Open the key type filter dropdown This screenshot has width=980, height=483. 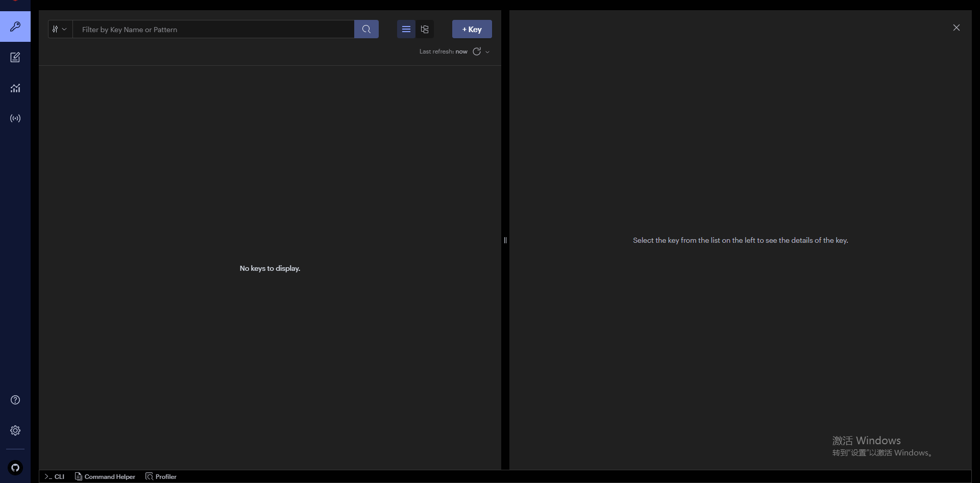coord(60,29)
